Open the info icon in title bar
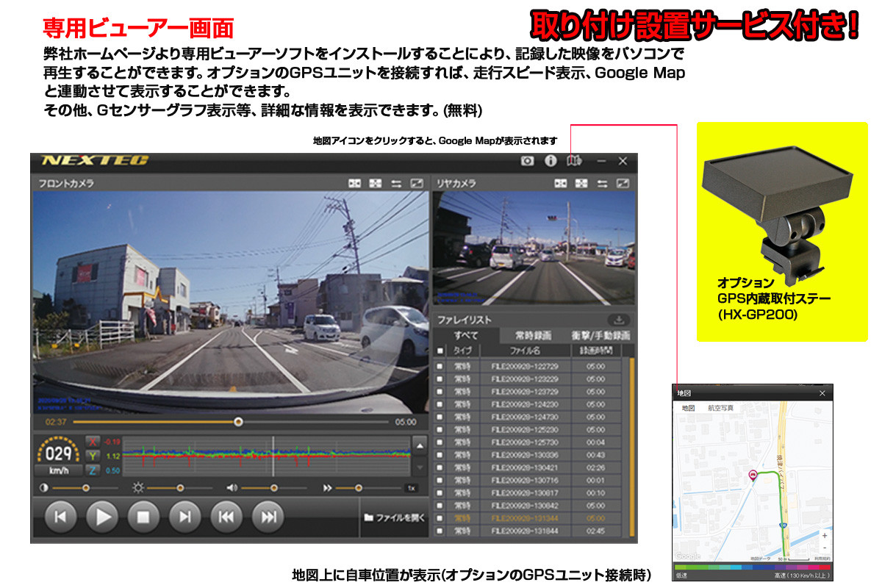 (x=550, y=161)
